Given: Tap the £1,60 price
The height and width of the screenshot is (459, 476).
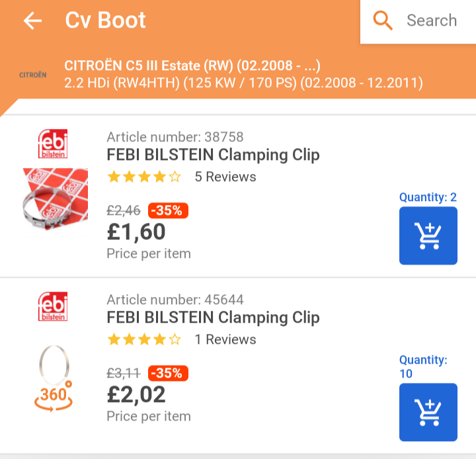Looking at the screenshot, I should point(136,231).
